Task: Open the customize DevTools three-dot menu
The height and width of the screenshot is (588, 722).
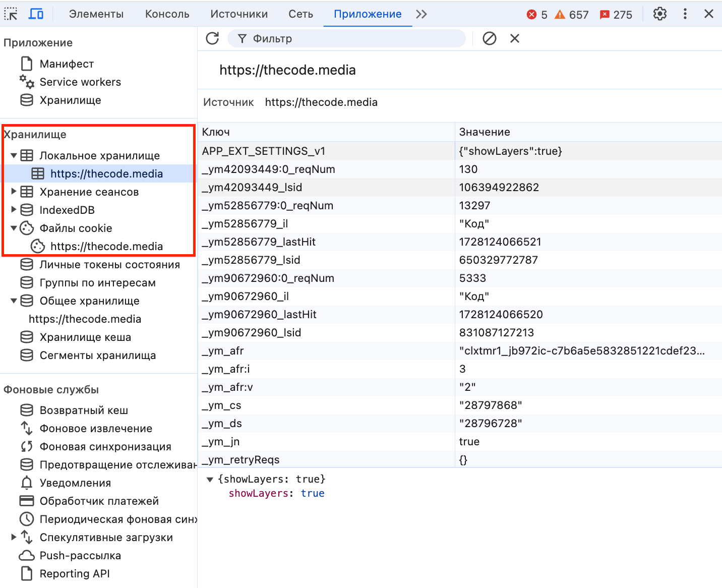Action: [x=685, y=14]
